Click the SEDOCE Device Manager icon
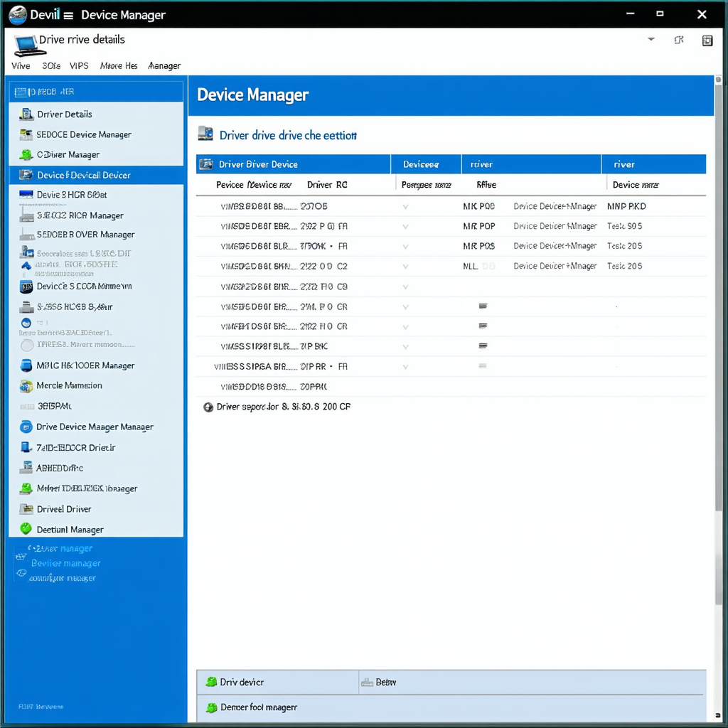Image resolution: width=728 pixels, height=728 pixels. 26,134
